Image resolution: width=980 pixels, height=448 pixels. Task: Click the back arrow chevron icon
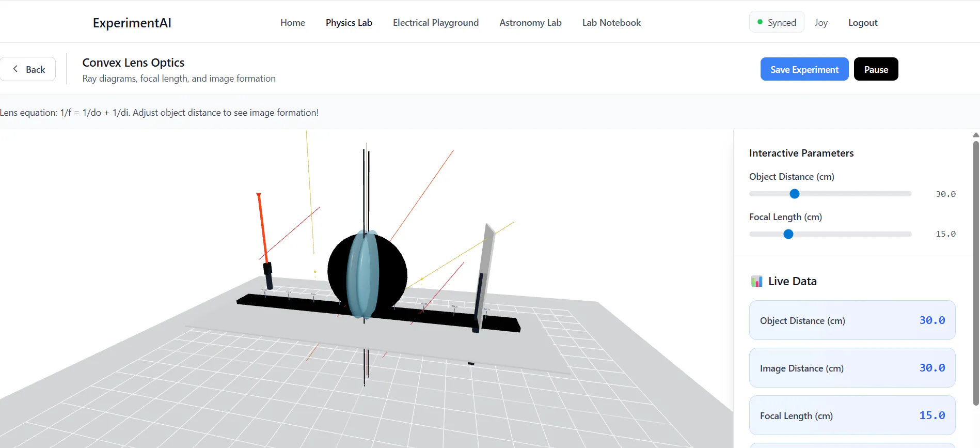(x=15, y=69)
